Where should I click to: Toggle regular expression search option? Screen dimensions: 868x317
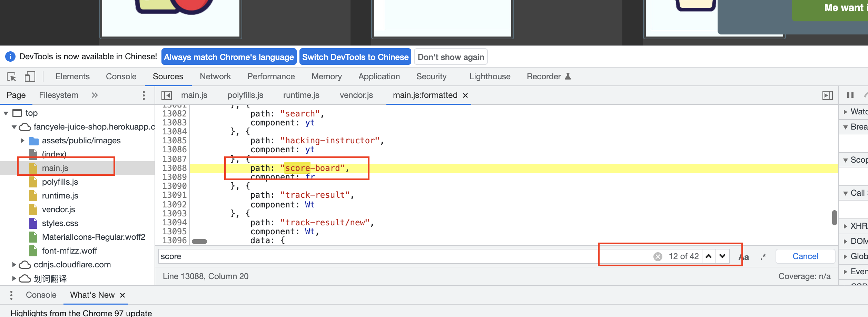763,257
